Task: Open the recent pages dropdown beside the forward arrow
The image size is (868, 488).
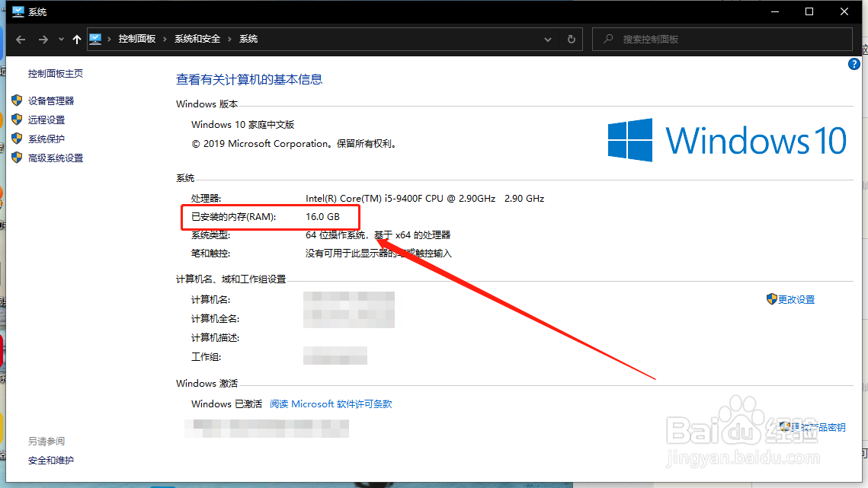Action: pyautogui.click(x=60, y=39)
